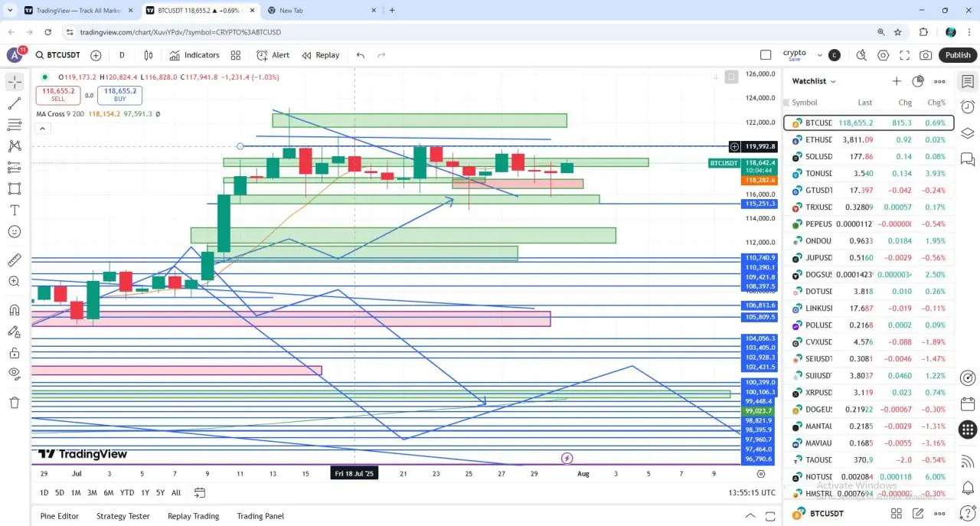Select the ETHUSD watchlist row
The image size is (980, 526).
pos(869,140)
